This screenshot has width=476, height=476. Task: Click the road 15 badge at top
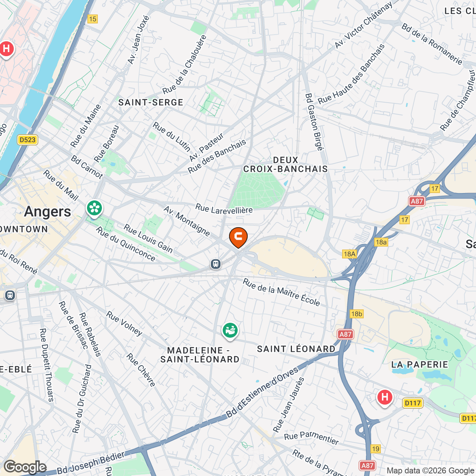click(x=93, y=19)
